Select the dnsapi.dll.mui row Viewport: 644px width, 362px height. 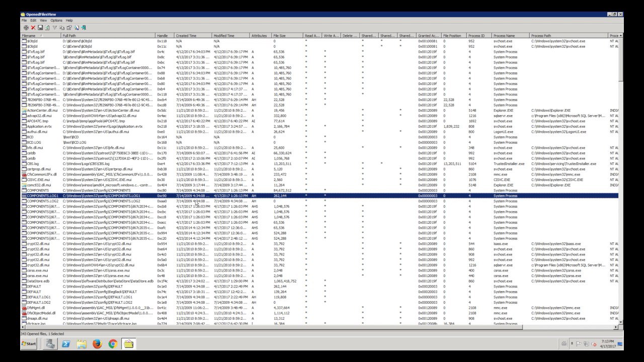coord(319,318)
